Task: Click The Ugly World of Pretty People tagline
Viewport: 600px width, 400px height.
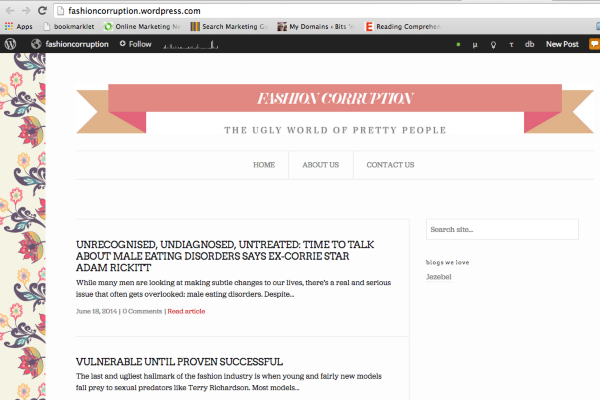Action: pos(335,130)
